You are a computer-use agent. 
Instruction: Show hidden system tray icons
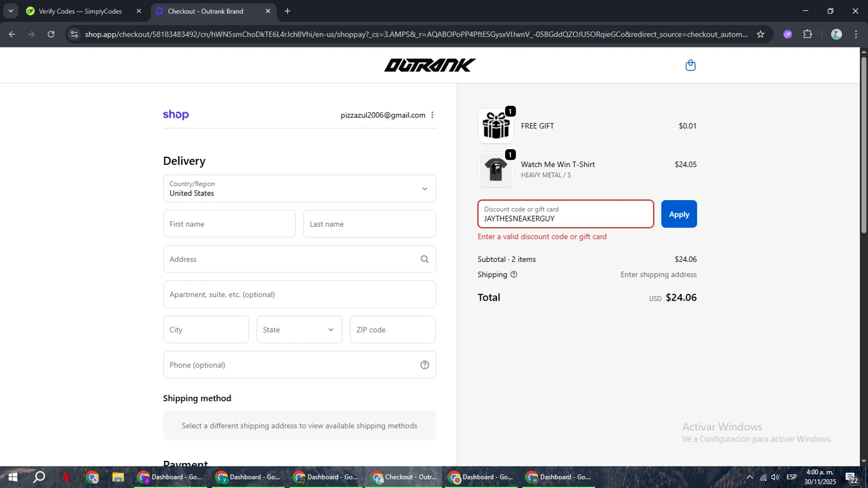tap(749, 478)
